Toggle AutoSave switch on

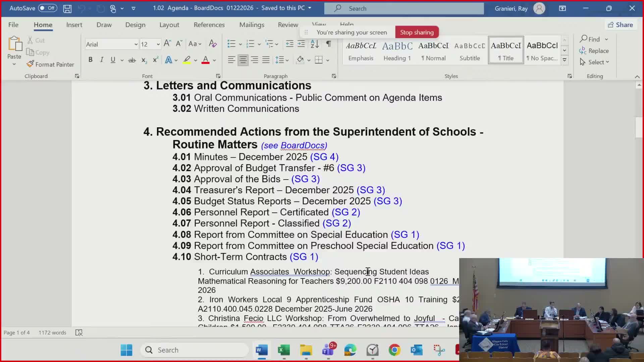pyautogui.click(x=48, y=8)
